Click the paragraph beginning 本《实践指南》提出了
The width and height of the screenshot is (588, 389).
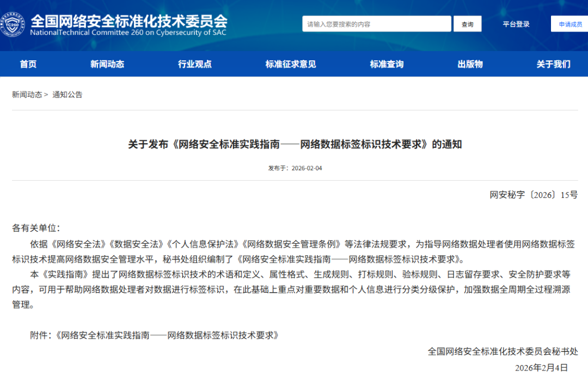click(x=291, y=289)
